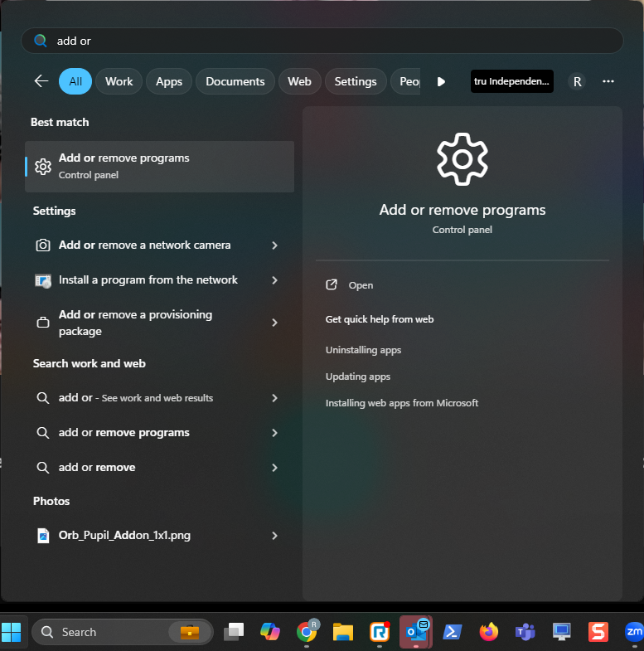This screenshot has width=644, height=651.
Task: Launch PowerShell from the taskbar
Action: tap(453, 632)
